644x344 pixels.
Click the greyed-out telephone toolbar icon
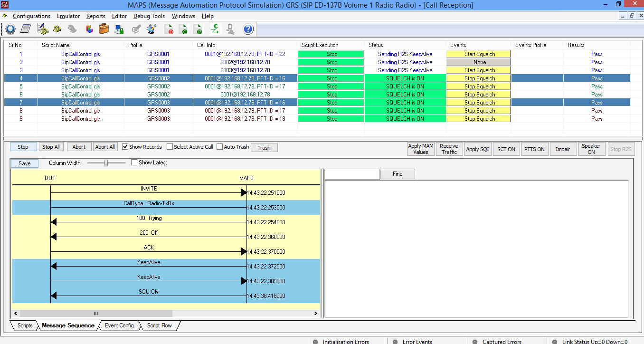(72, 29)
